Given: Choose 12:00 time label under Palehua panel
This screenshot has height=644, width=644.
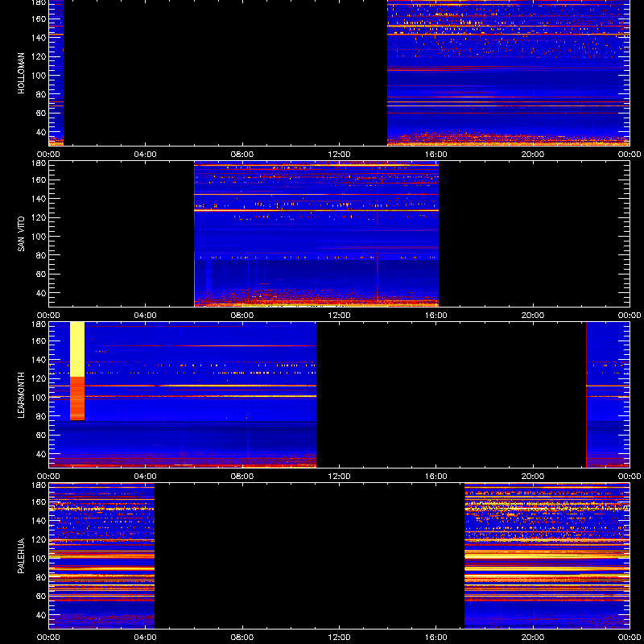Looking at the screenshot, I should tap(339, 638).
